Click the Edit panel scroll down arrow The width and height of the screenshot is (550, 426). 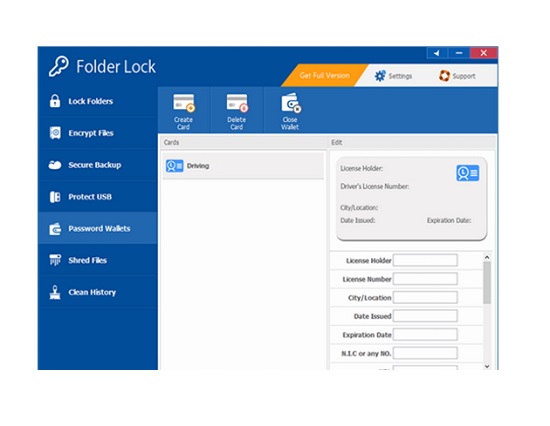pyautogui.click(x=487, y=366)
